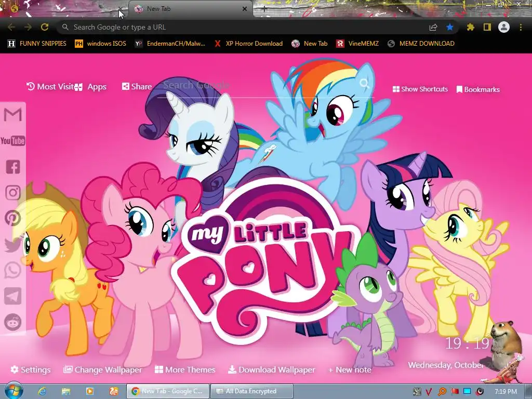The height and width of the screenshot is (399, 532).
Task: Switch to New Tab - Google Chrome taskbar button
Action: (168, 391)
